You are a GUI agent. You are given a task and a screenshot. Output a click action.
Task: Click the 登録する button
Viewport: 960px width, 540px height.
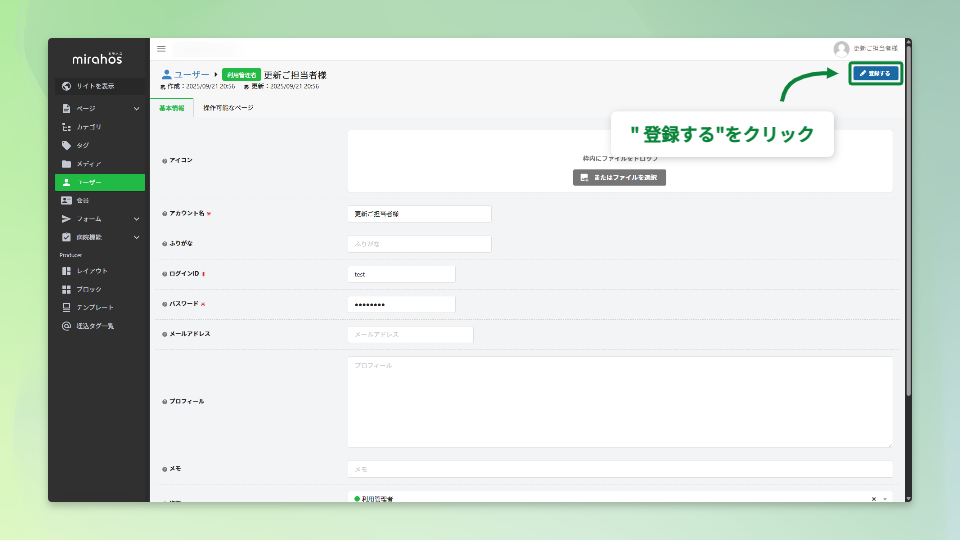[876, 73]
